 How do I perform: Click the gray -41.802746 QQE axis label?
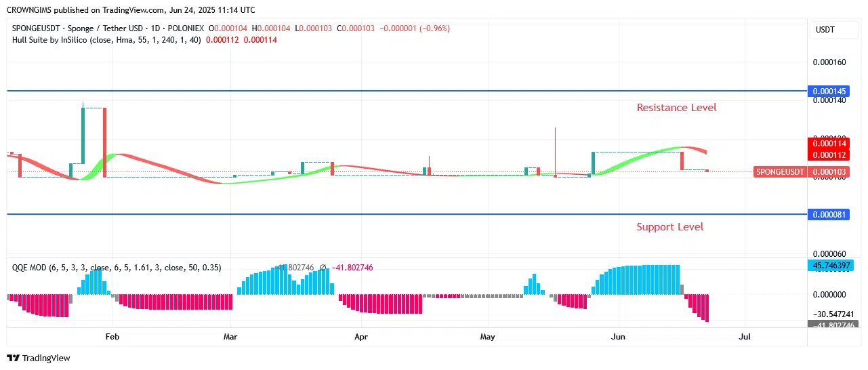tap(828, 325)
